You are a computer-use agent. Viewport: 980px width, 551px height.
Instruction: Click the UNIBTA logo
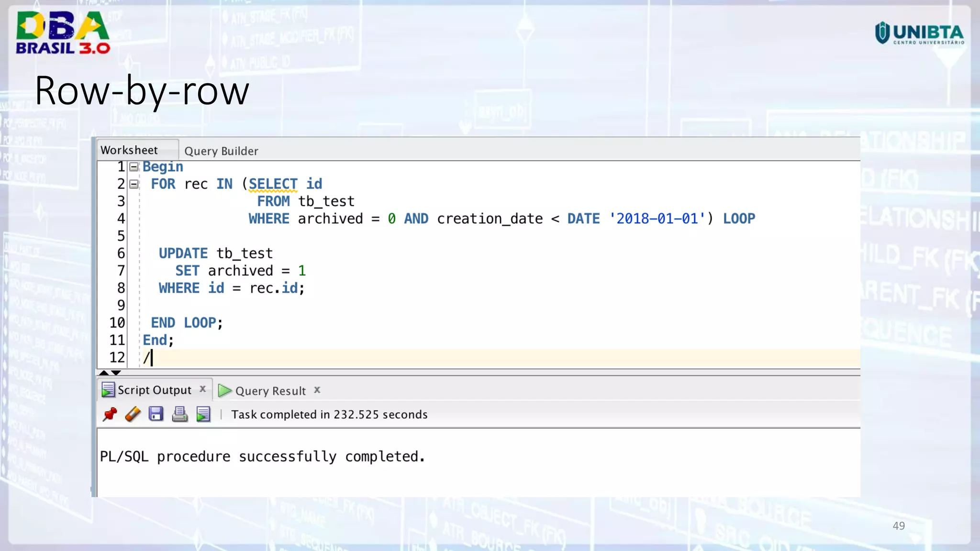tap(919, 33)
